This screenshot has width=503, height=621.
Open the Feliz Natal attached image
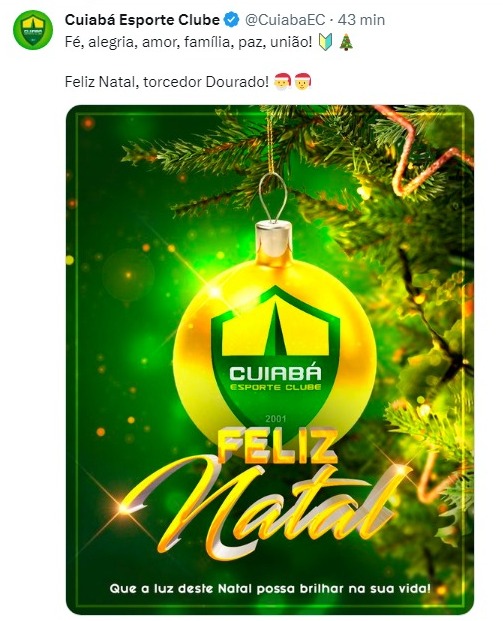point(270,360)
